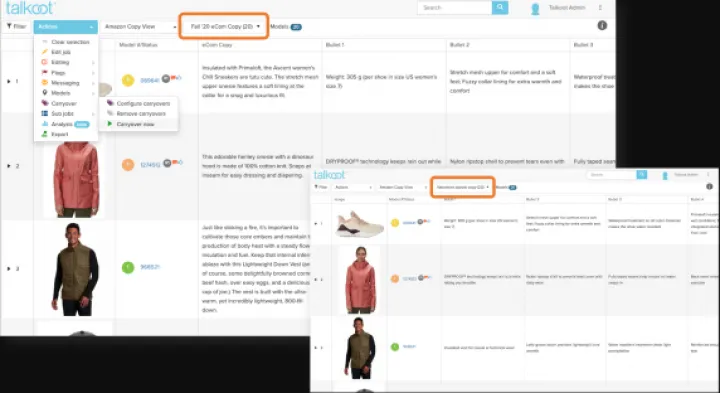
Task: Click the orange status circle in row 2
Action: [128, 164]
